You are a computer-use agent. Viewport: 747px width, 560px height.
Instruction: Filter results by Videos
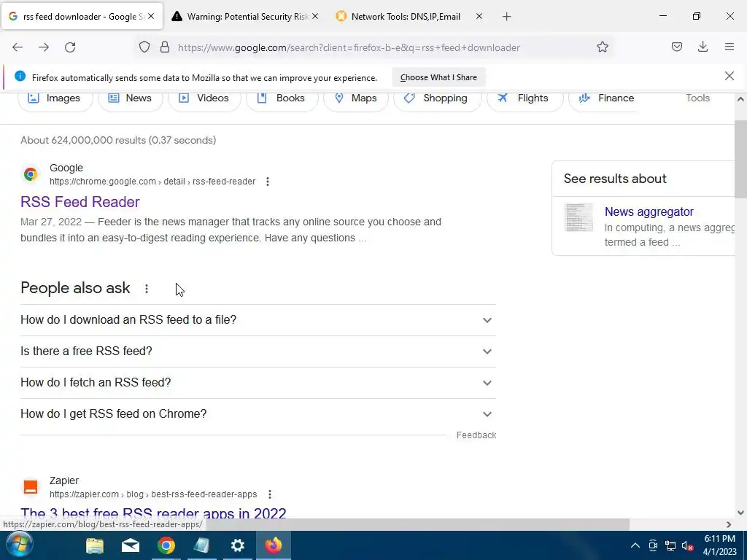[204, 98]
